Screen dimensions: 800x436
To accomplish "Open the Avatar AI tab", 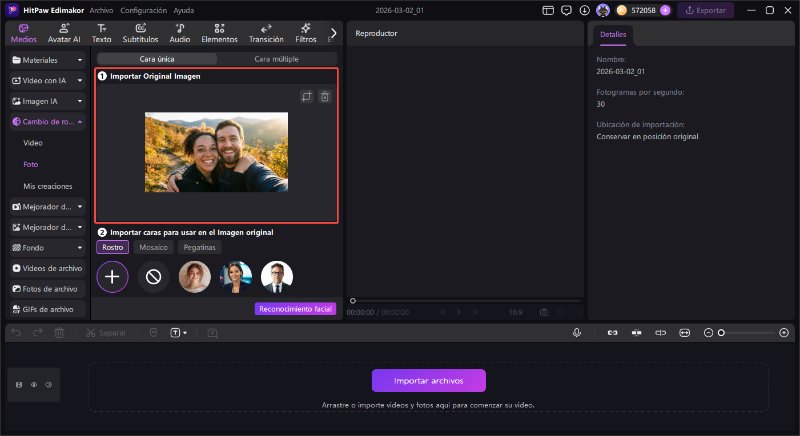I will pos(64,33).
